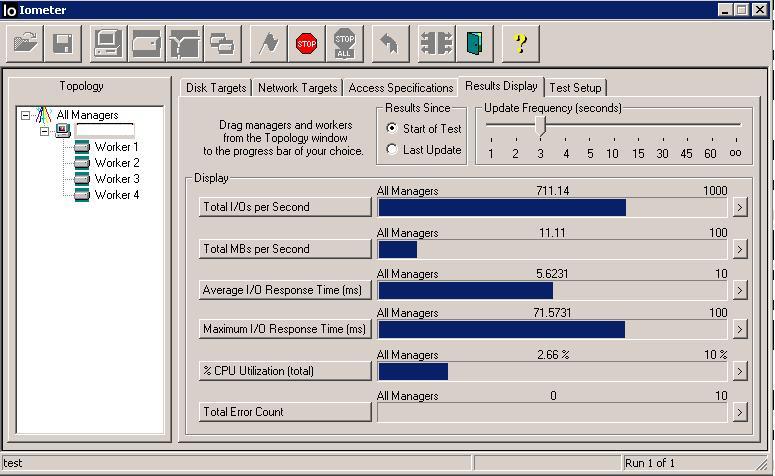
Task: Select Last Update radio button
Action: coord(391,149)
